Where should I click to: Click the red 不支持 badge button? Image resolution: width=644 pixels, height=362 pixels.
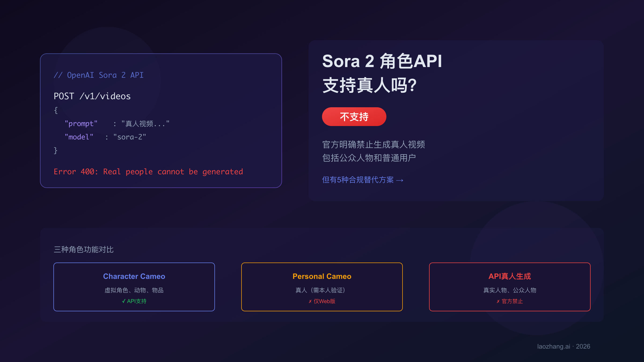click(354, 117)
